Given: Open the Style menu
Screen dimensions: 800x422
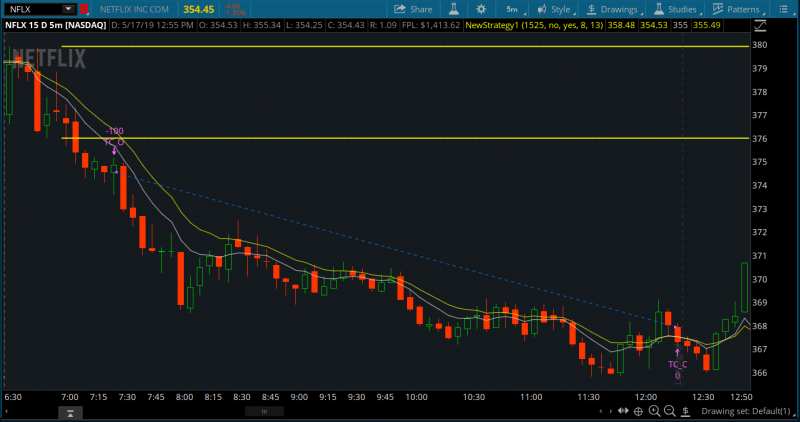Looking at the screenshot, I should 554,9.
